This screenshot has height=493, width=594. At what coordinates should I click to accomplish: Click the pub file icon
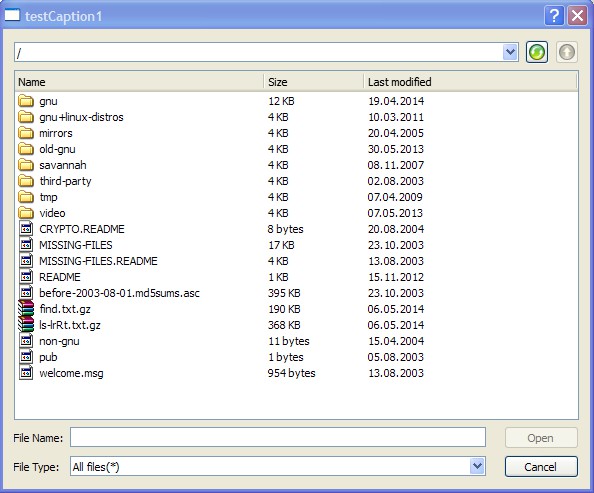tap(26, 357)
